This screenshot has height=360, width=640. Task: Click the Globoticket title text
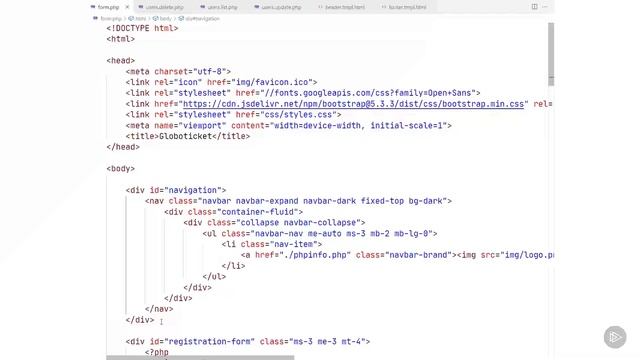[x=185, y=136]
